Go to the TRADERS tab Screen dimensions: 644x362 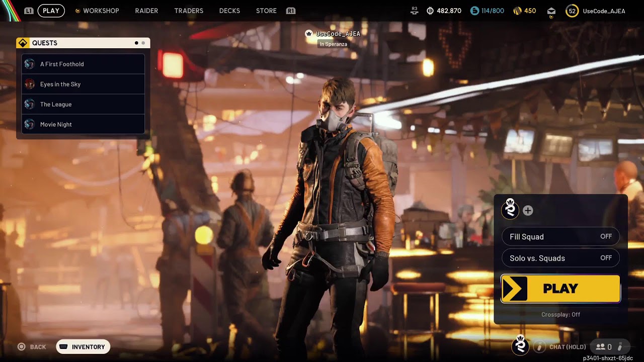tap(189, 11)
